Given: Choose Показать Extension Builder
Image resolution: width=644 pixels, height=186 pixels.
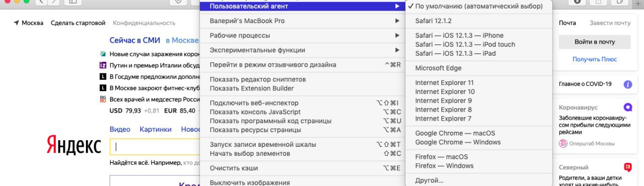Looking at the screenshot, I should coord(302,88).
